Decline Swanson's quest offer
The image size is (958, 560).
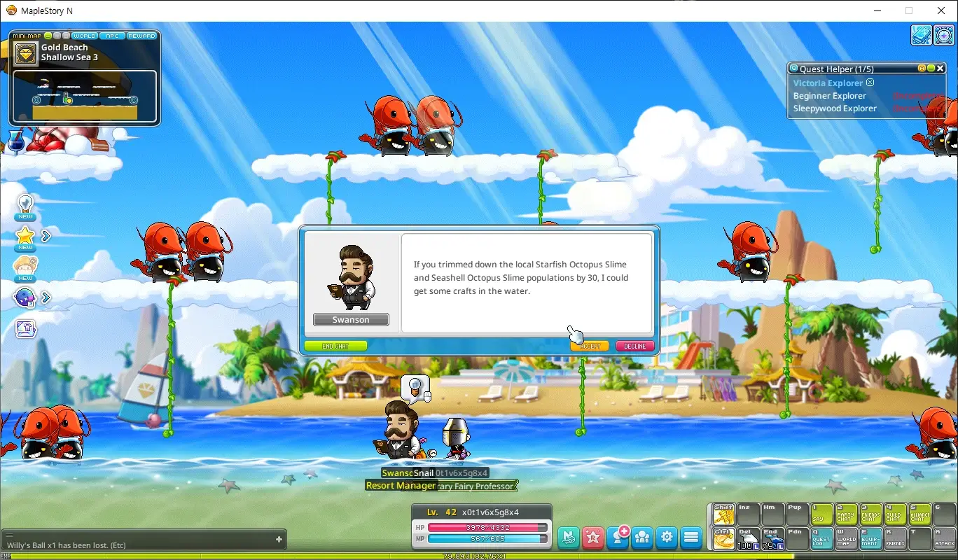tap(635, 346)
